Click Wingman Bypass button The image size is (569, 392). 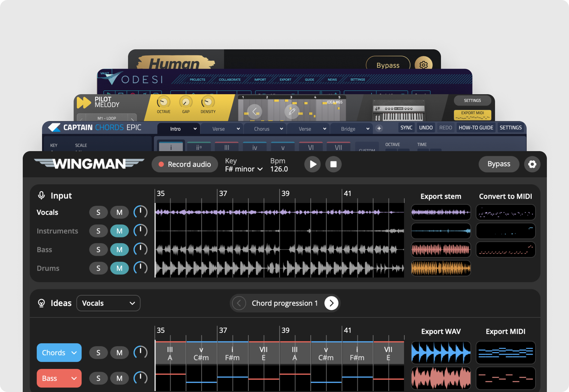click(499, 164)
